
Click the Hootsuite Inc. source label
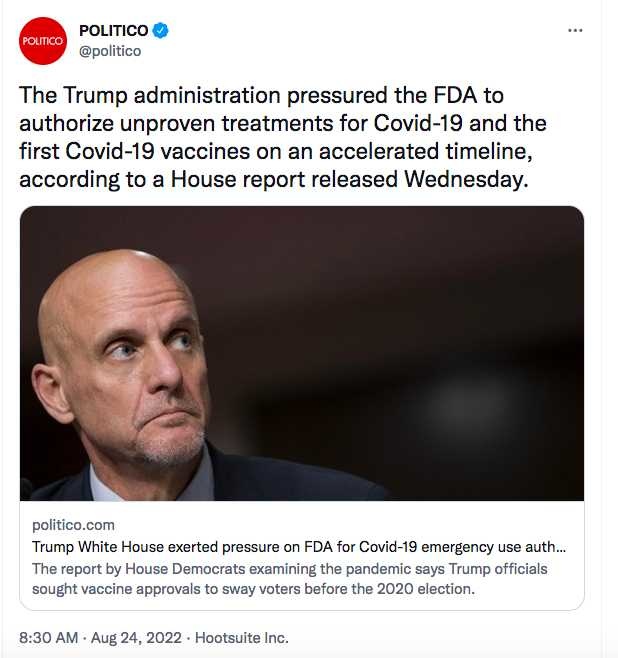(x=242, y=637)
